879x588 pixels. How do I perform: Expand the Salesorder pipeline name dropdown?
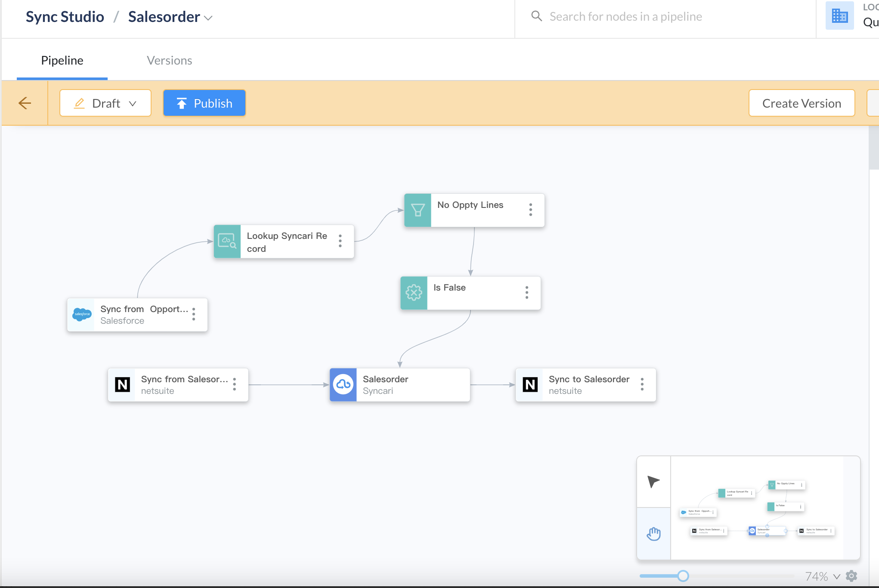(208, 18)
